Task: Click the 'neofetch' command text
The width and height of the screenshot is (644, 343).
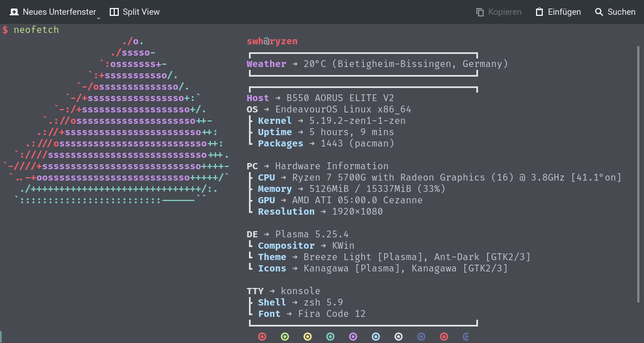Action: 36,30
